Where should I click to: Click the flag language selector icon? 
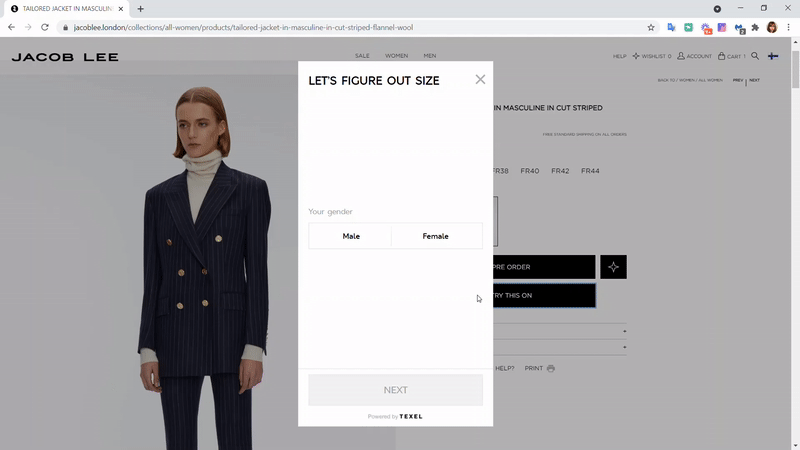773,56
